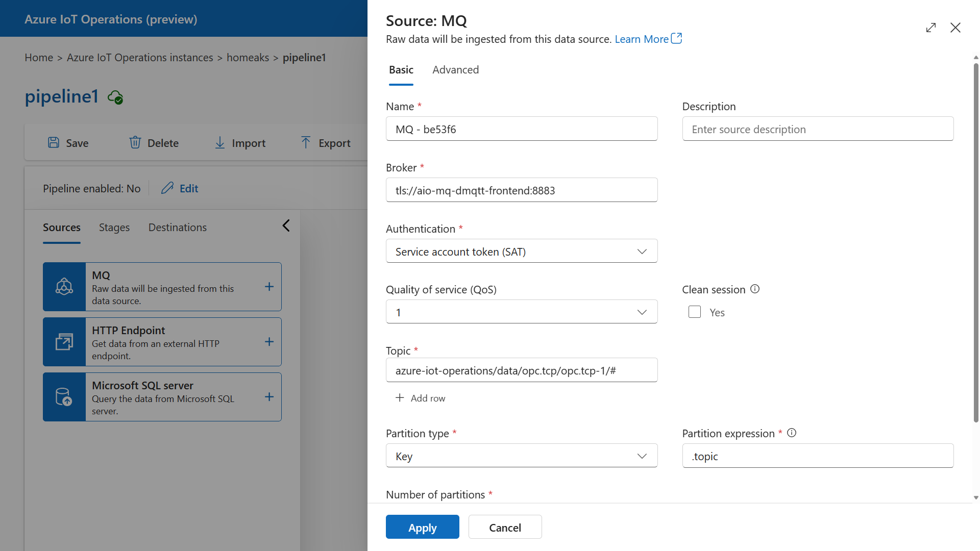Click the Delete trash icon

tap(135, 142)
